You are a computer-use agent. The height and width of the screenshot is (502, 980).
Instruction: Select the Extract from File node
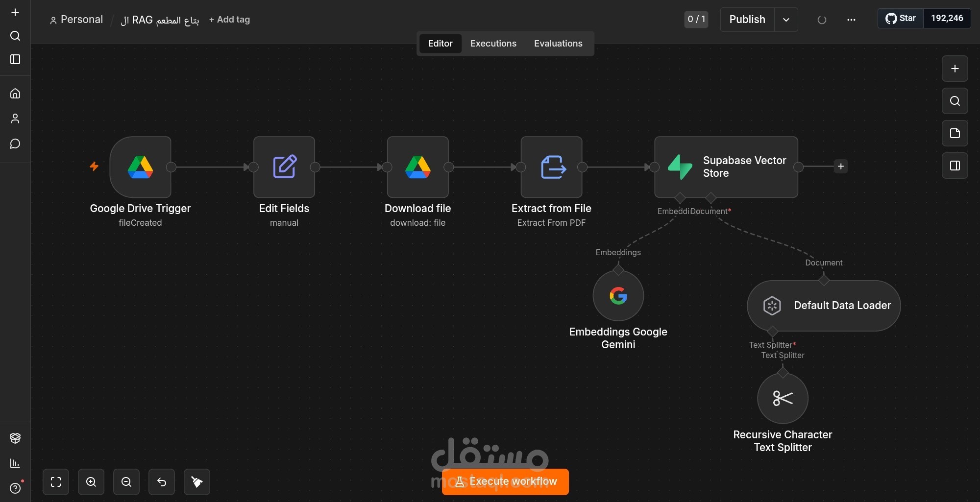click(552, 167)
